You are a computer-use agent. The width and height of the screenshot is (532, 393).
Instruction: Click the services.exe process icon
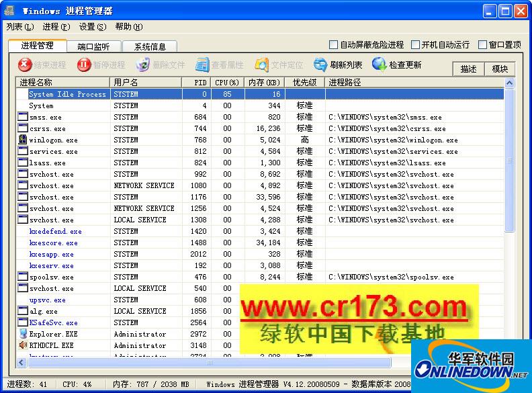click(23, 151)
